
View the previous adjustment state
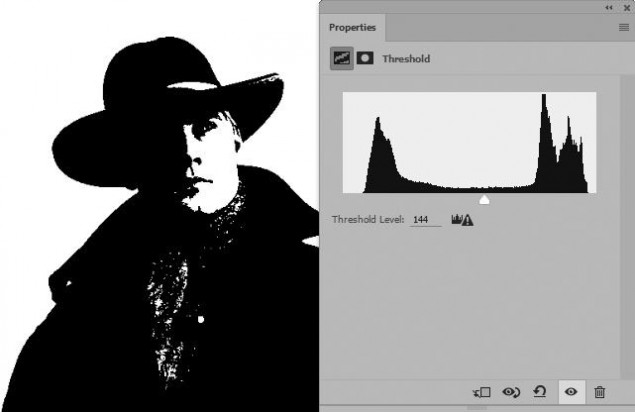[511, 392]
